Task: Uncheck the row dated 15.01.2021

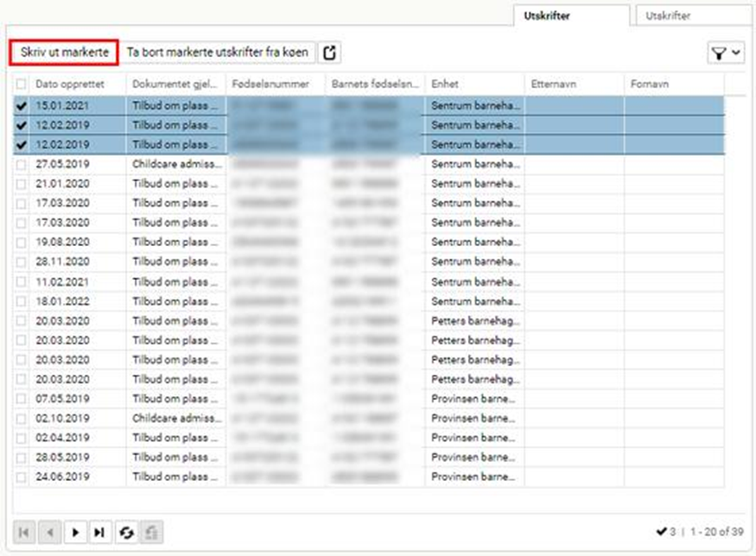Action: tap(22, 105)
